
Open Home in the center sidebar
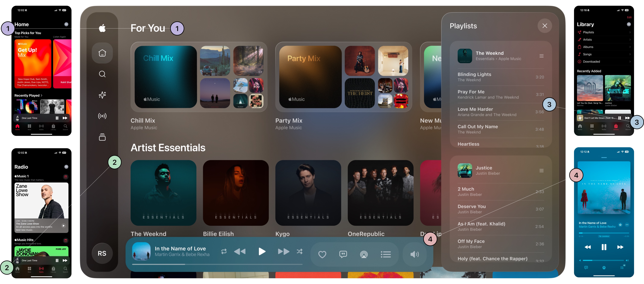point(102,53)
